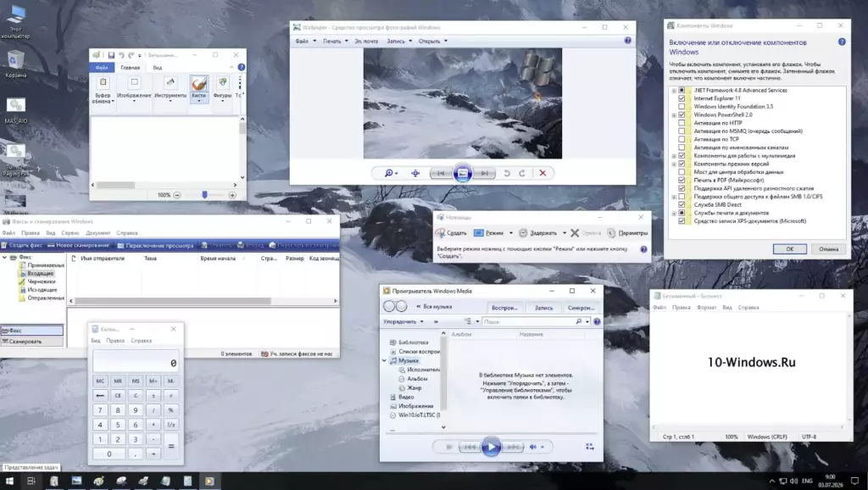Open the Файл menu in Photo Viewer
The height and width of the screenshot is (490, 868).
[305, 41]
